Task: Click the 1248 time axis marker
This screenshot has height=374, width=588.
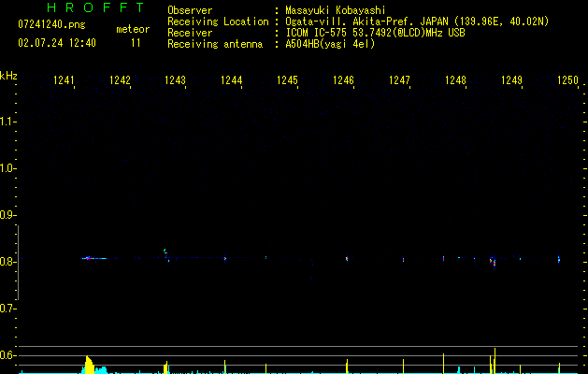Action: coord(455,80)
